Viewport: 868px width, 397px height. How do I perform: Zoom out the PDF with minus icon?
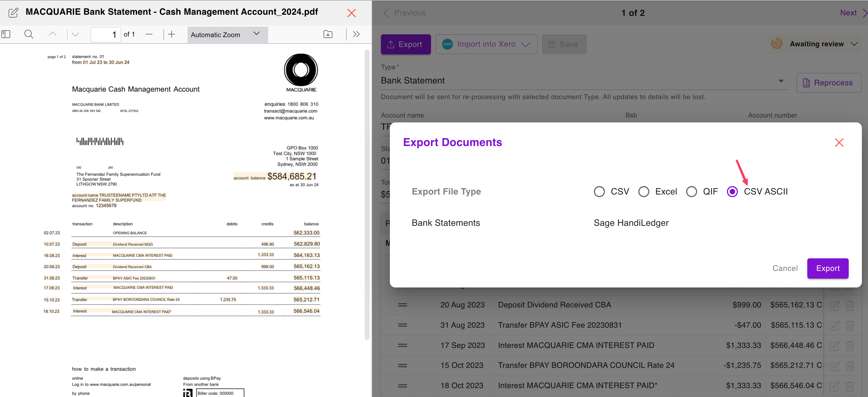point(149,34)
